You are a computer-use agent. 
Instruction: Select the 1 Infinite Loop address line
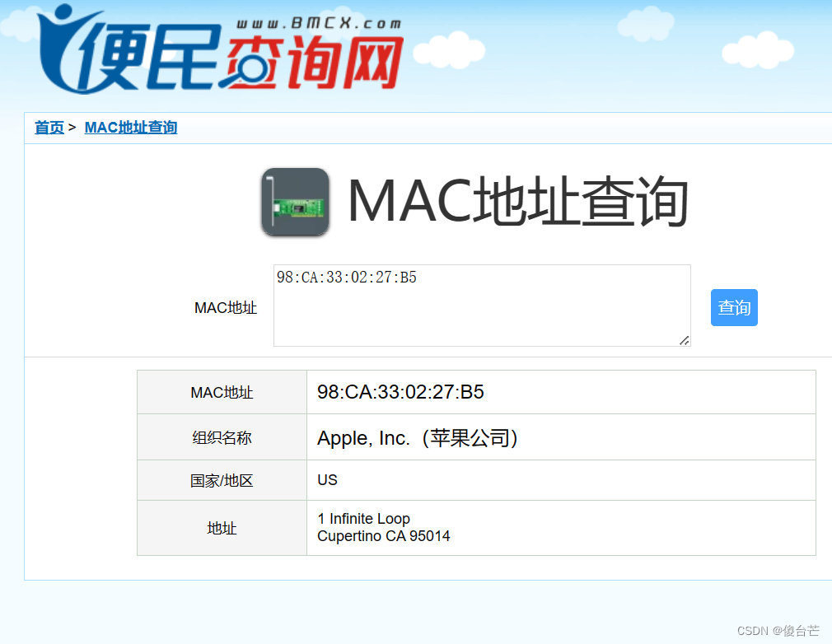tap(363, 518)
